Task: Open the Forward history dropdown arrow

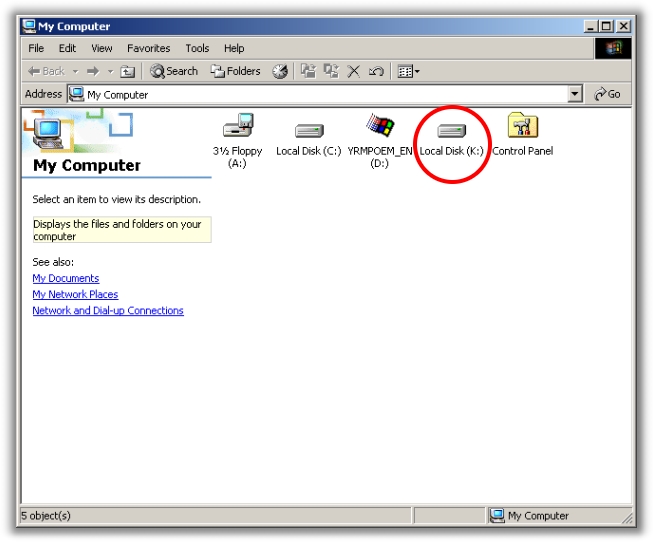Action: tap(110, 72)
